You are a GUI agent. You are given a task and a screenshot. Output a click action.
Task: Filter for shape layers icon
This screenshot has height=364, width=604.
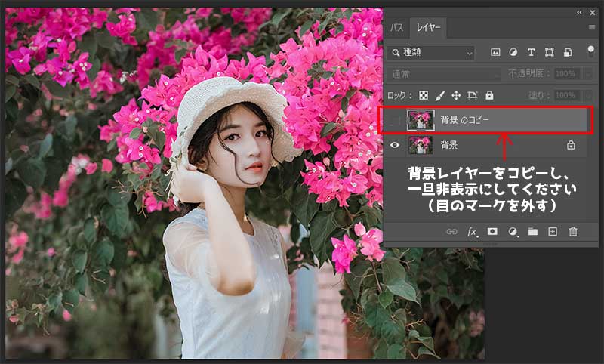point(550,52)
